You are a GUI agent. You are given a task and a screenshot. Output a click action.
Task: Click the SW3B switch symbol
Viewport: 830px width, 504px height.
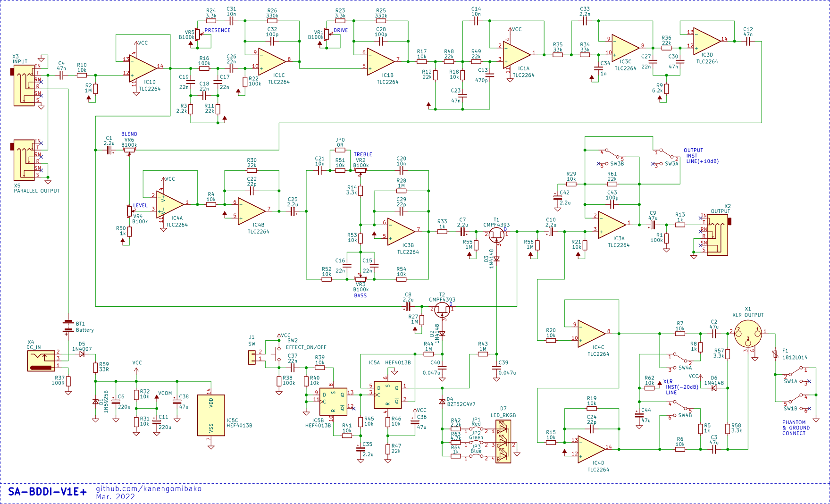(x=612, y=157)
